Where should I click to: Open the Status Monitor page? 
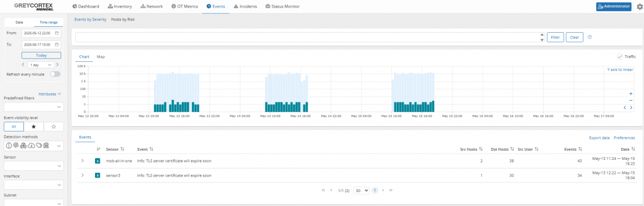coord(282,6)
